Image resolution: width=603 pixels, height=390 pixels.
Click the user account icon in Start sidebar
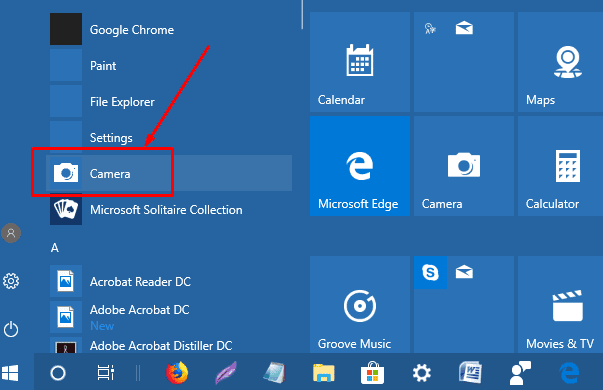(11, 233)
